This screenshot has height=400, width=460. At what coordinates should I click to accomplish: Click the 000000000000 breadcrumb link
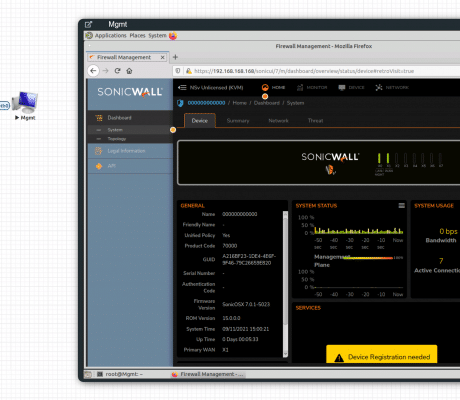pyautogui.click(x=206, y=103)
